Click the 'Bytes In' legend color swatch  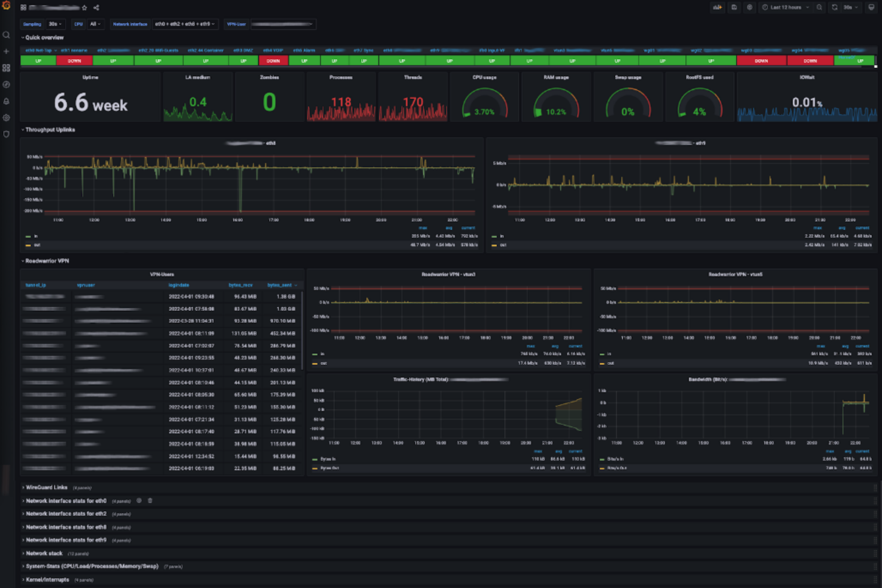tap(315, 459)
